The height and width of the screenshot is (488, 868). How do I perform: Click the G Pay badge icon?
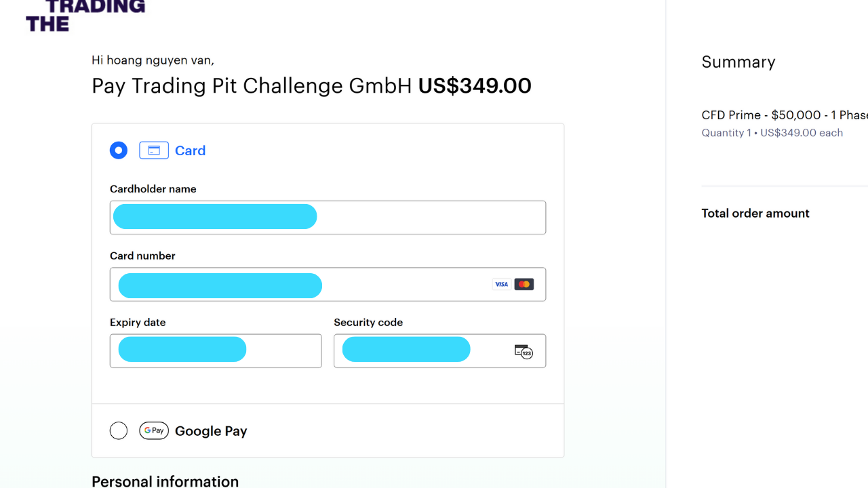coord(154,431)
